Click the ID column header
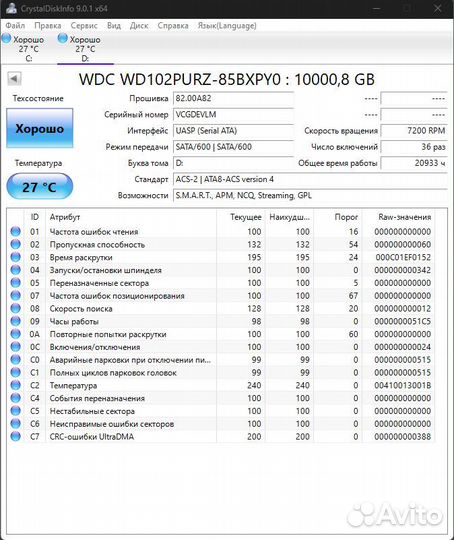454x540 pixels. 34,217
